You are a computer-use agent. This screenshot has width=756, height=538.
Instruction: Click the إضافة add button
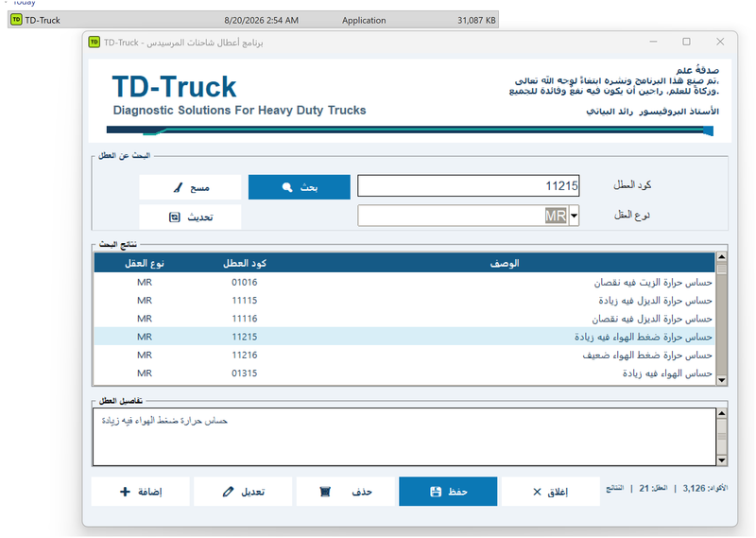pyautogui.click(x=140, y=491)
